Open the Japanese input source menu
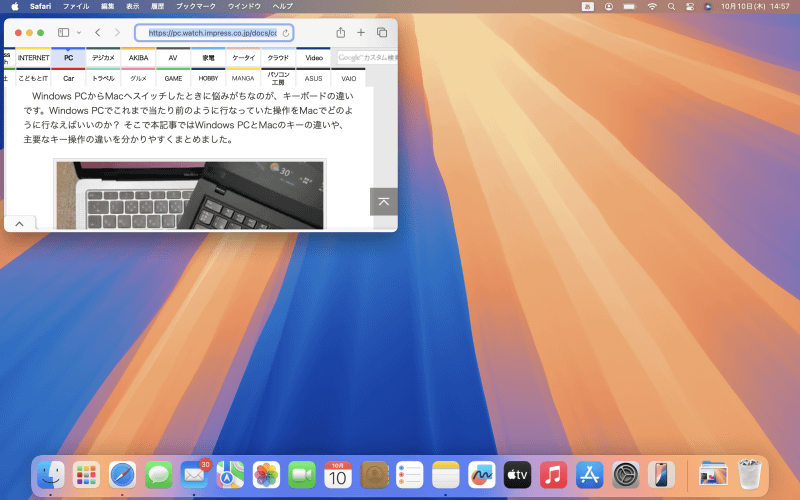The width and height of the screenshot is (800, 500). 588,7
